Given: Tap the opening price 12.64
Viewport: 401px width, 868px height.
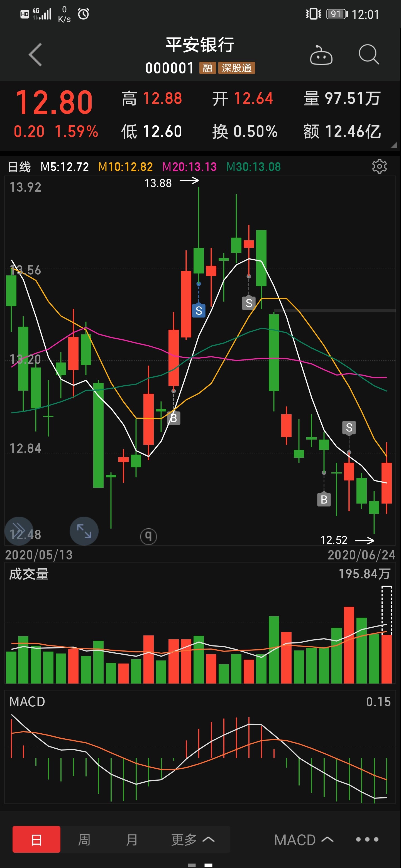Looking at the screenshot, I should (253, 98).
